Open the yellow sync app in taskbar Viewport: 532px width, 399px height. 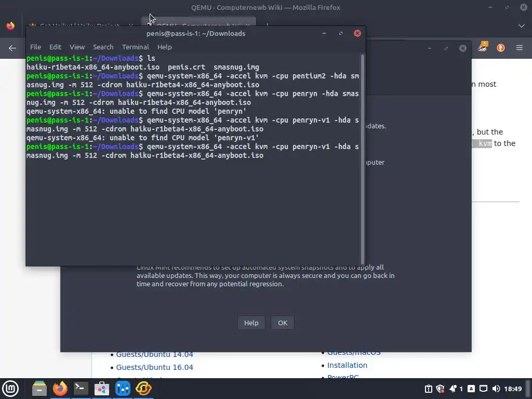pyautogui.click(x=143, y=389)
